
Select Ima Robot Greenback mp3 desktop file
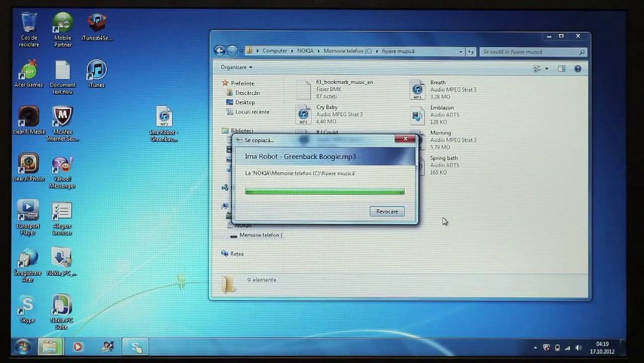(164, 124)
